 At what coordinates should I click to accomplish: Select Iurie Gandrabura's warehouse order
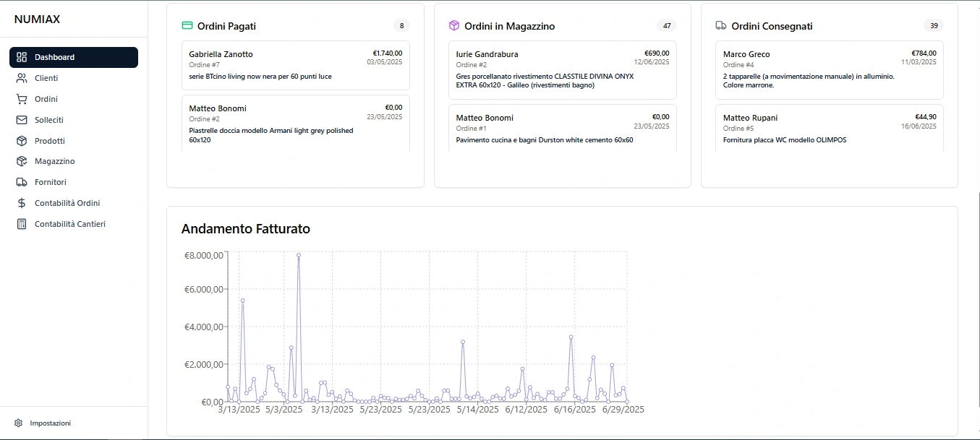562,69
